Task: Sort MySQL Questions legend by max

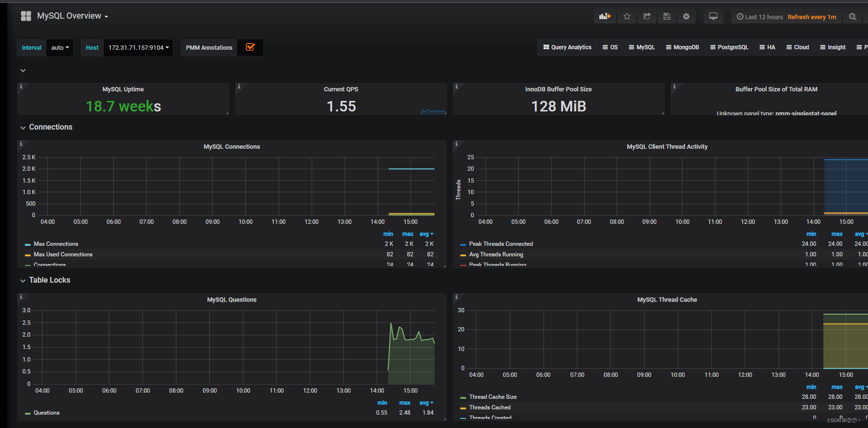Action: point(405,403)
